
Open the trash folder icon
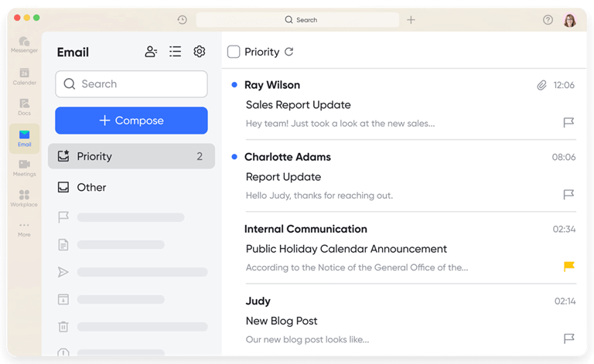63,327
